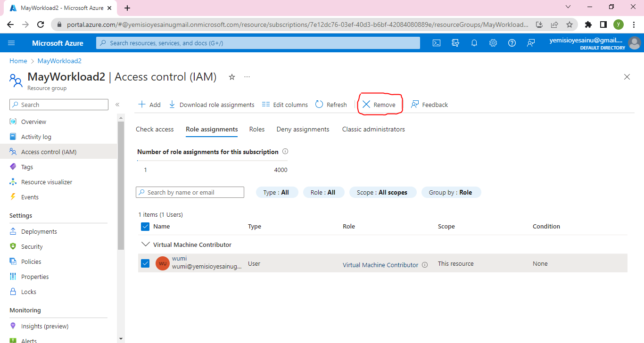The image size is (644, 343).
Task: Open the notifications bell icon
Action: [x=474, y=43]
